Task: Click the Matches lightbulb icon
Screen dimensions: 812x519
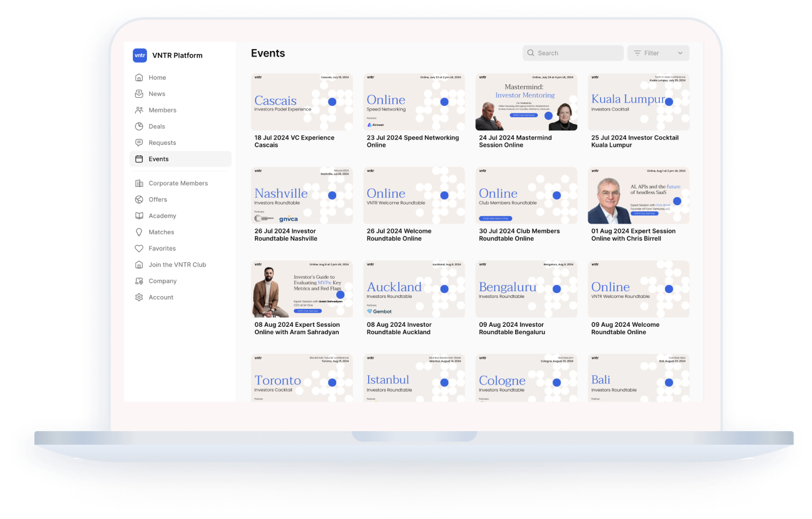Action: tap(139, 232)
